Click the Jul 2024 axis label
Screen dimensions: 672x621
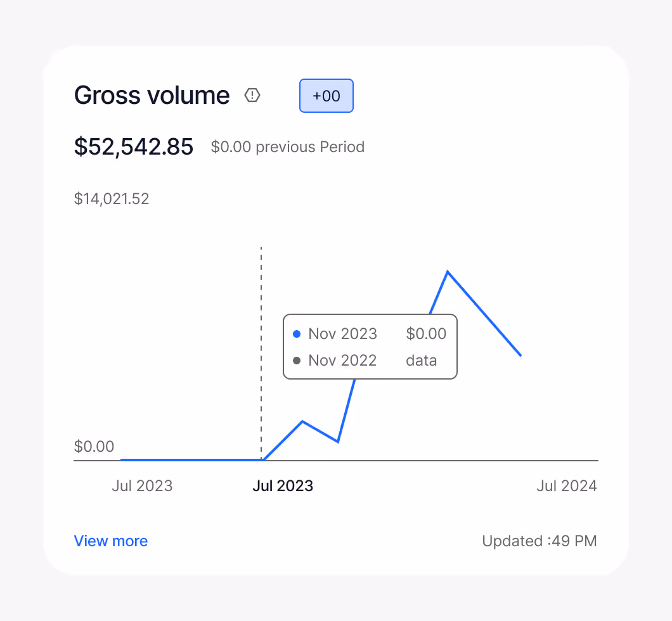point(567,486)
